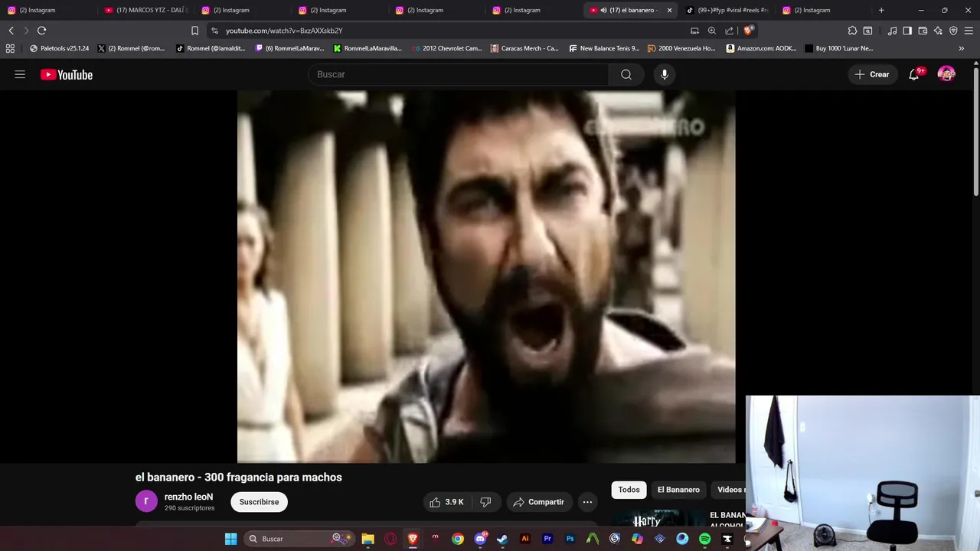
Task: Click the Compartir share button
Action: pyautogui.click(x=538, y=502)
